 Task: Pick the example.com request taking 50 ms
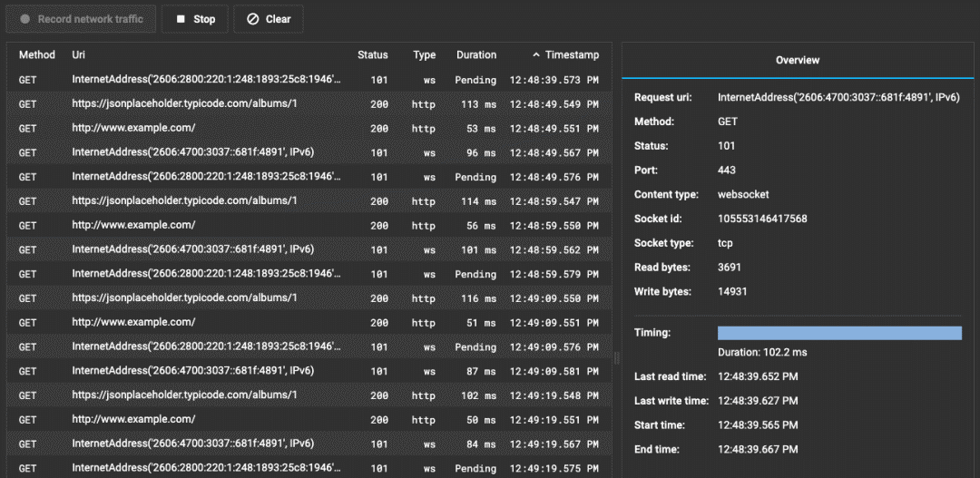tap(133, 419)
